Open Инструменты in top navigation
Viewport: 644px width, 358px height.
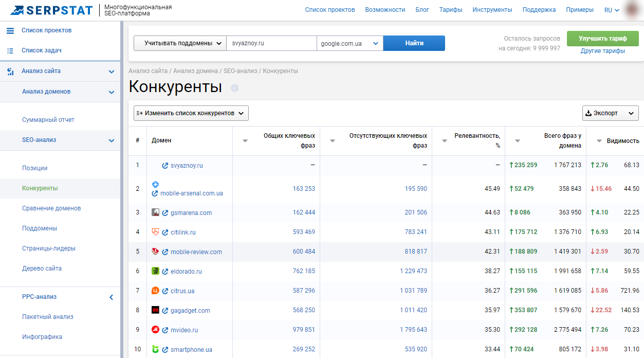coord(492,10)
